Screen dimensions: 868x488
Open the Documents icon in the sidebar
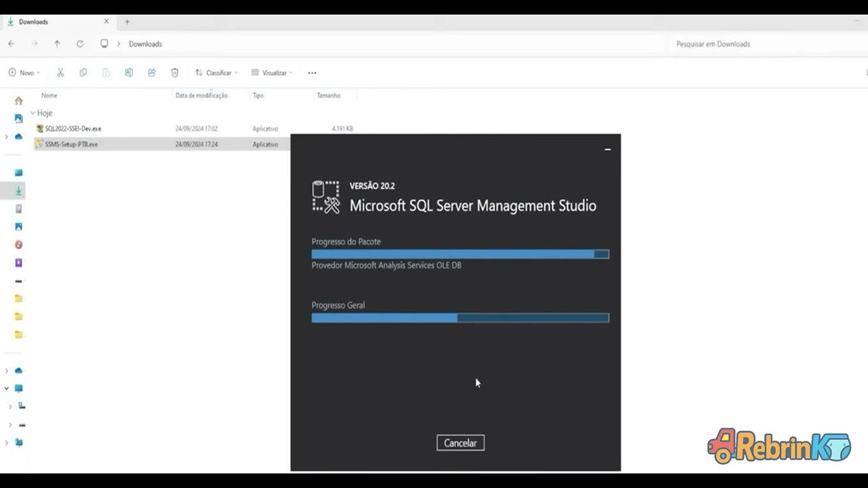[18, 209]
